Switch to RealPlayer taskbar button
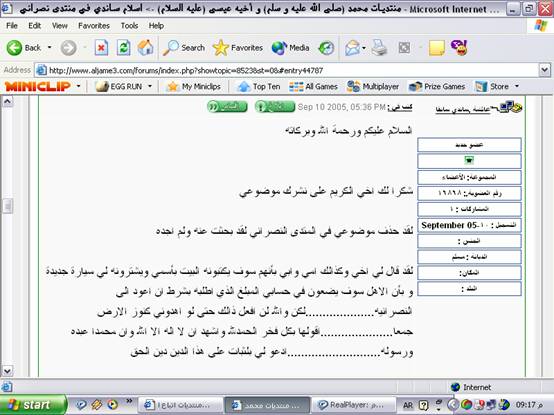Image resolution: width=554 pixels, height=415 pixels. 355,405
